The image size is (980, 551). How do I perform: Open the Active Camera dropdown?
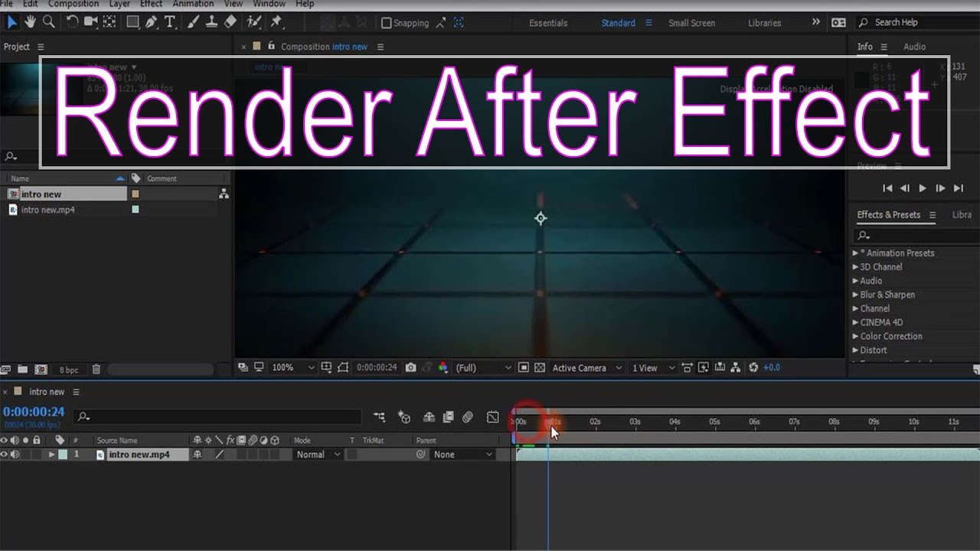tap(587, 368)
